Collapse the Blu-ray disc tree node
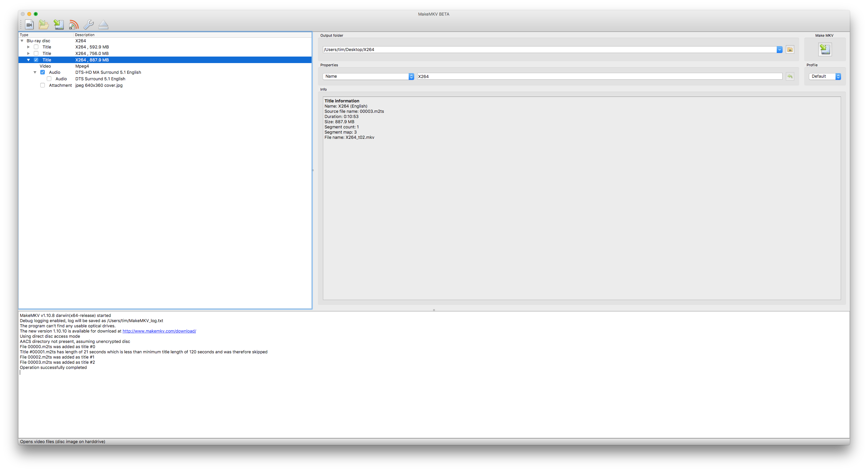 coord(22,41)
